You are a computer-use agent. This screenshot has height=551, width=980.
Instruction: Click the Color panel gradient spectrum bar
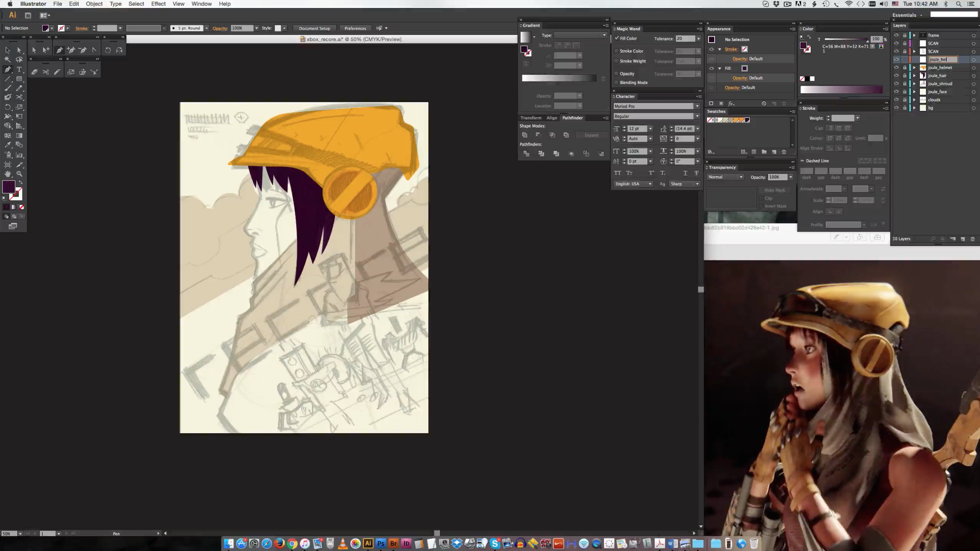click(841, 90)
